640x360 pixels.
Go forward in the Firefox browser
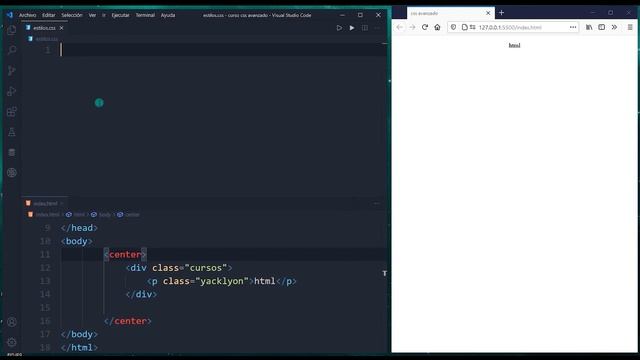412,27
